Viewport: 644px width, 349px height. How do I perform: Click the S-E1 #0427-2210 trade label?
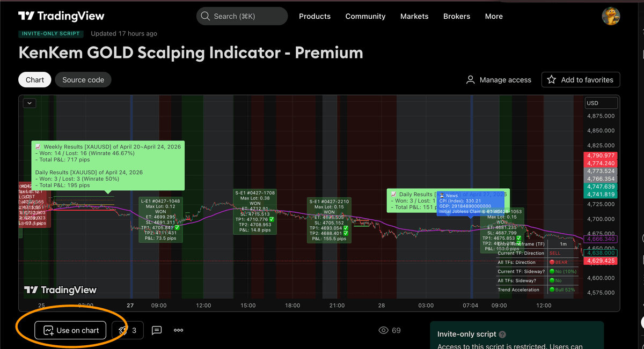coord(329,220)
